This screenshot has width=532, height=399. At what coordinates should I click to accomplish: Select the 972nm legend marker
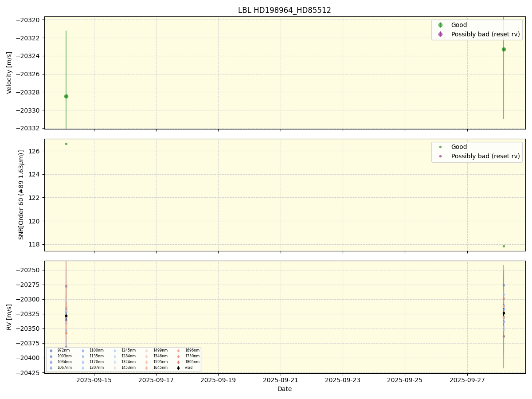coord(51,351)
